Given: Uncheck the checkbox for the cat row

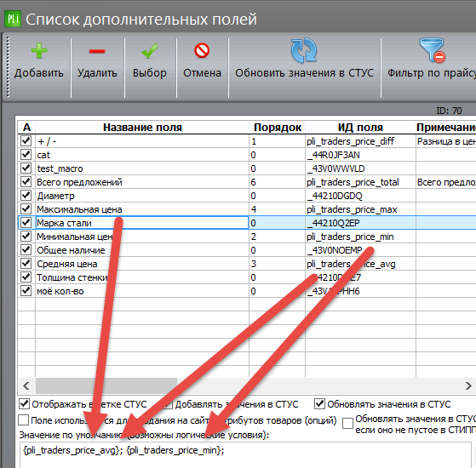Looking at the screenshot, I should click(x=26, y=155).
